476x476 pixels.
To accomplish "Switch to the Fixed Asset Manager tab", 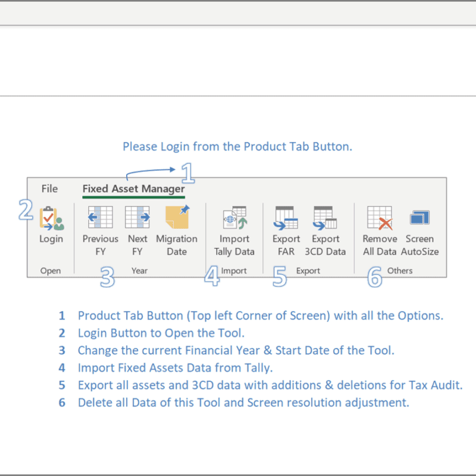I will pyautogui.click(x=133, y=189).
